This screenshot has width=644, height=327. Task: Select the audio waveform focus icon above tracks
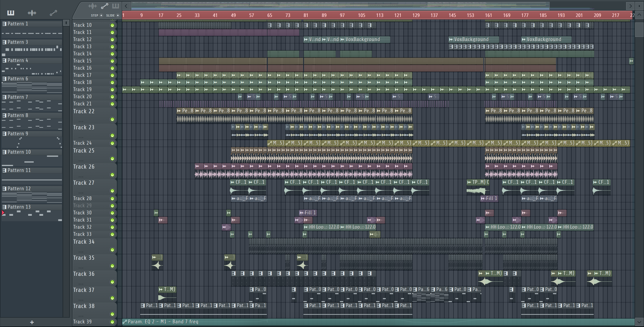click(93, 6)
